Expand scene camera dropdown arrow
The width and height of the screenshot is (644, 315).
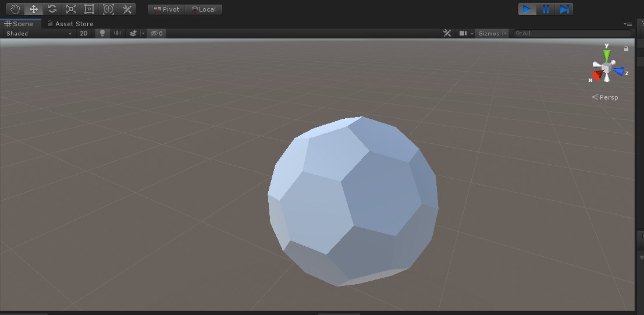[x=472, y=33]
